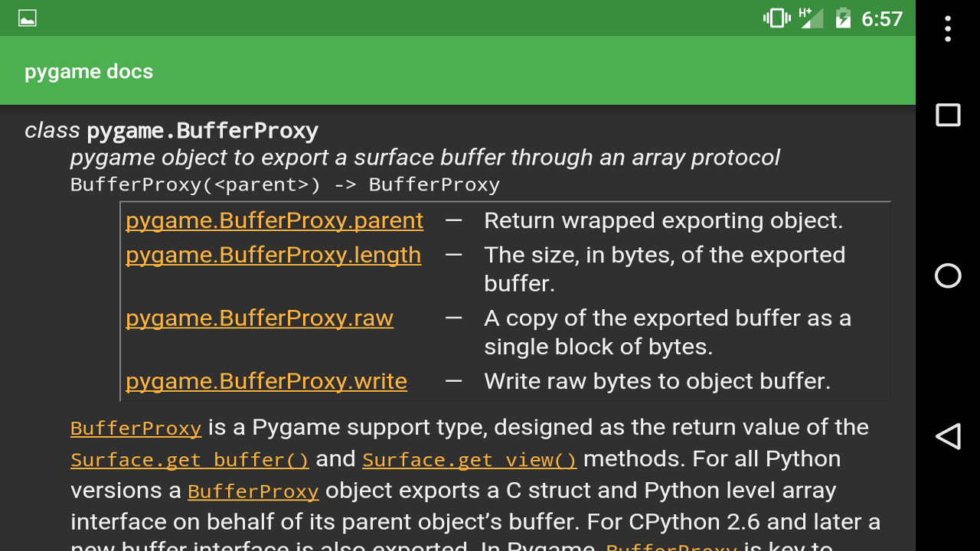The height and width of the screenshot is (551, 980).
Task: Tap the 'class pygame.BufferProxy' heading
Action: [x=171, y=131]
